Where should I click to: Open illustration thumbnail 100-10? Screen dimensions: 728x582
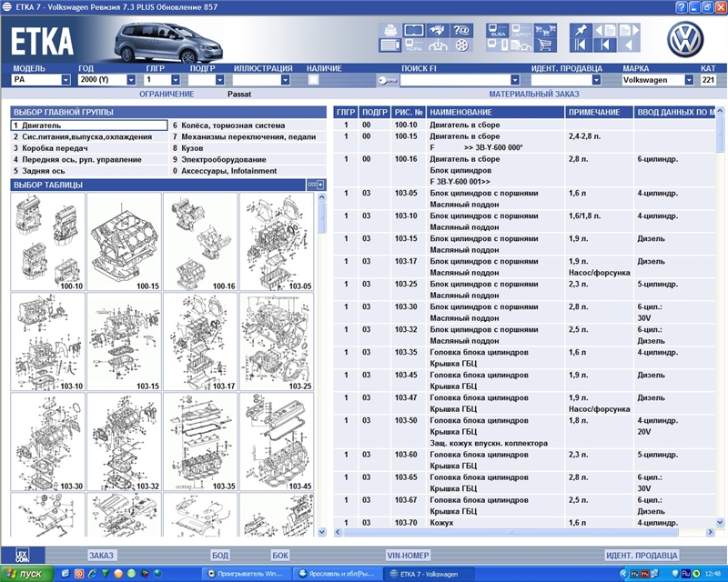pyautogui.click(x=48, y=242)
